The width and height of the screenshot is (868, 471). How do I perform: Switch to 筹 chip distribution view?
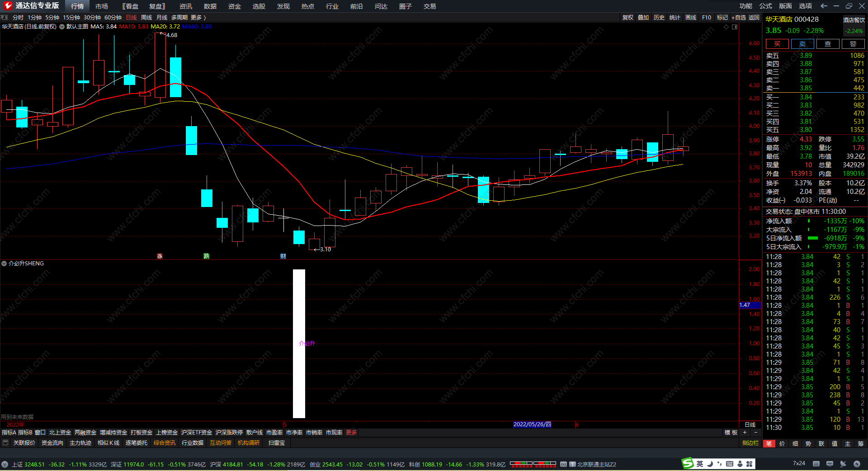pos(860,443)
